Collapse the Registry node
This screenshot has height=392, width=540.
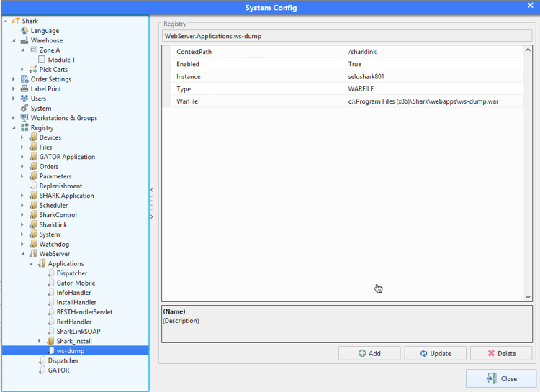tap(14, 128)
